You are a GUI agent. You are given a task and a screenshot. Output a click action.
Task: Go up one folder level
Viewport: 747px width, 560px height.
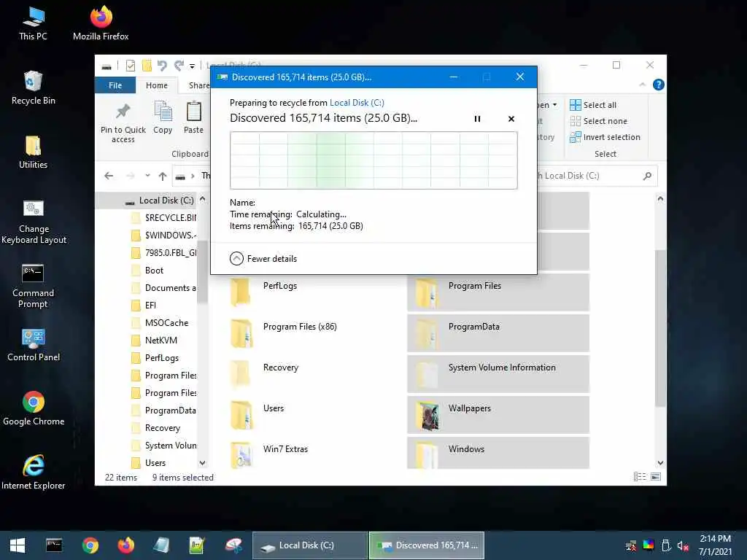pyautogui.click(x=163, y=176)
